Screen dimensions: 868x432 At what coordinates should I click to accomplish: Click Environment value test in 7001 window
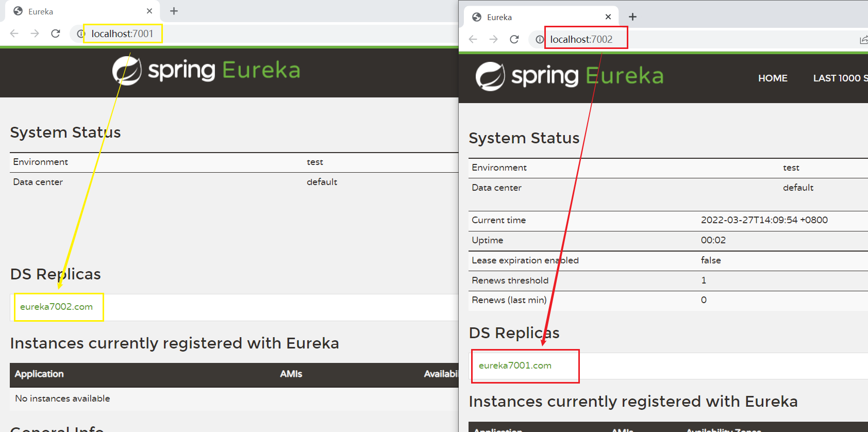point(315,162)
